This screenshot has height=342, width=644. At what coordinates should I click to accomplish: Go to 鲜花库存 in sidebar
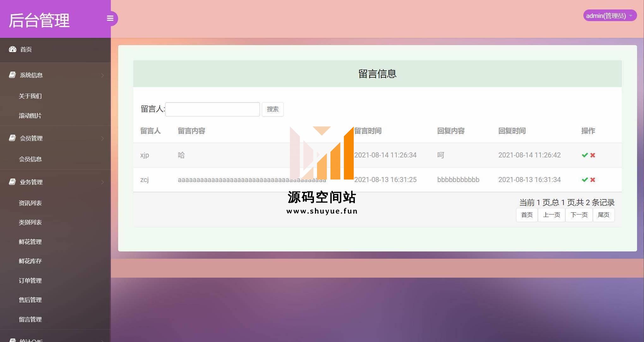[x=30, y=261]
